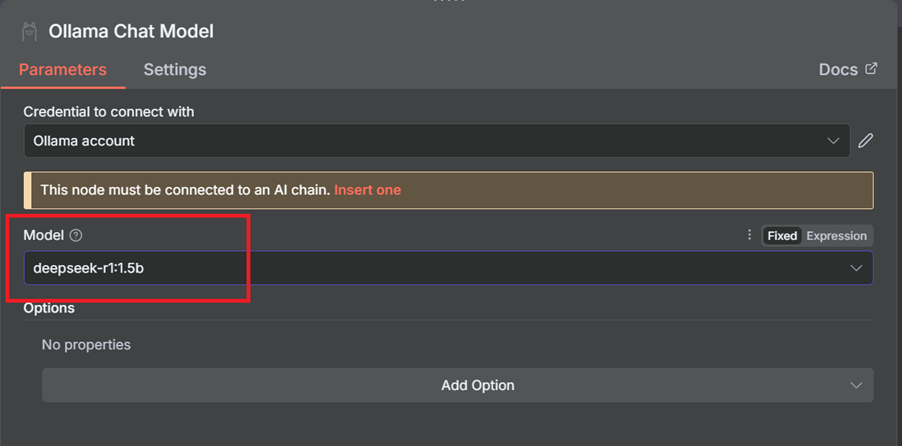This screenshot has height=446, width=902.
Task: Click the Ollama Chat Model title
Action: (x=131, y=31)
